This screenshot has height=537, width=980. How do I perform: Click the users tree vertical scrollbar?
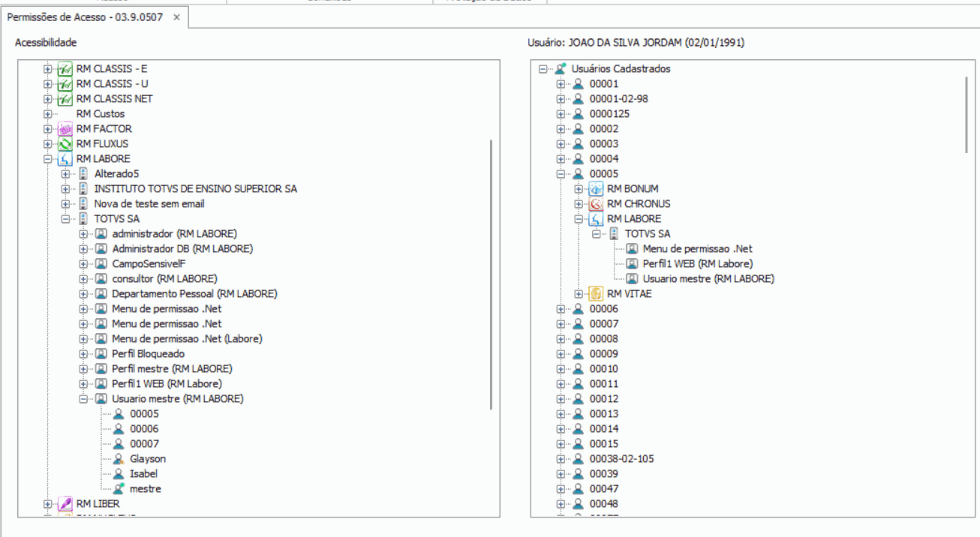(967, 114)
